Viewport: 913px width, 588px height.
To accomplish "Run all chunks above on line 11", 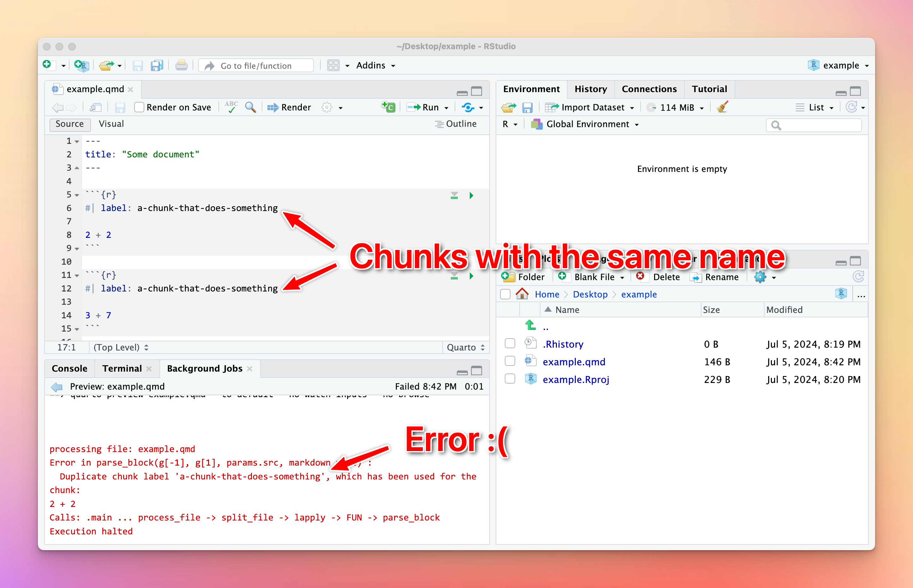I will pos(454,276).
